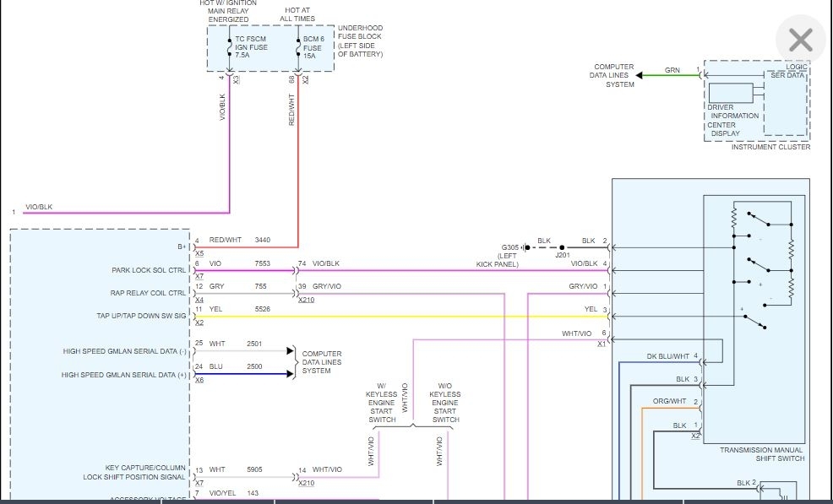Click the LOGIC label in the instrument cluster
833x504 pixels.
(797, 67)
